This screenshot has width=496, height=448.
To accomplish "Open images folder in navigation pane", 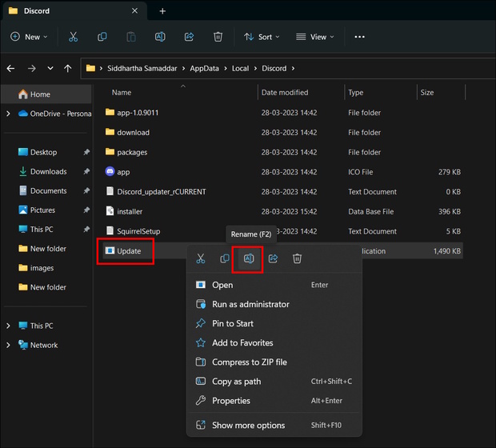I will [x=42, y=268].
